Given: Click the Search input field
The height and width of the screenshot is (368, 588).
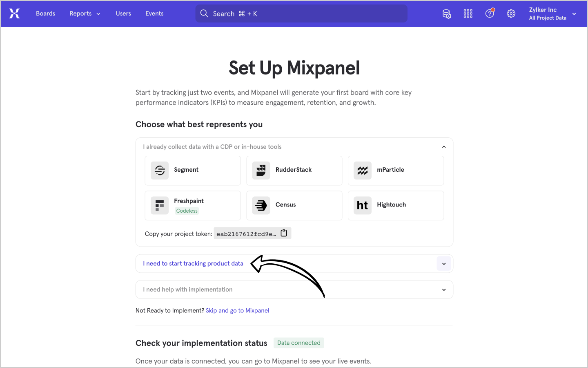Looking at the screenshot, I should pyautogui.click(x=301, y=13).
